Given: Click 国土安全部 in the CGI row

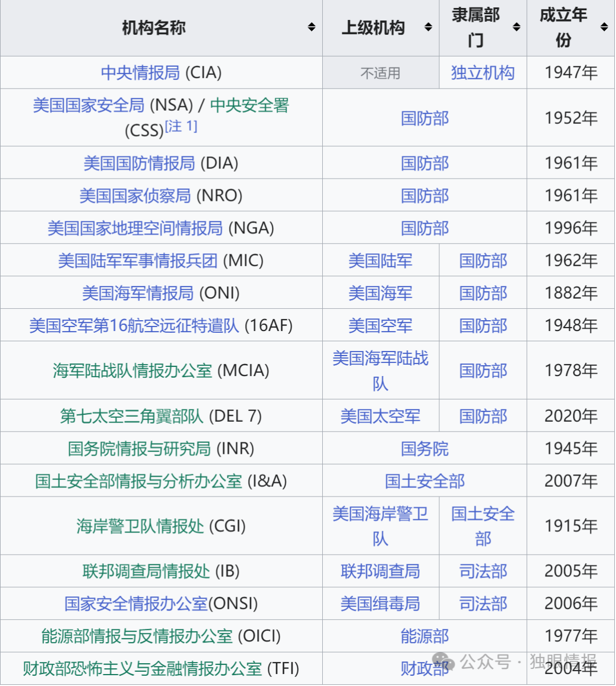Looking at the screenshot, I should point(483,526).
